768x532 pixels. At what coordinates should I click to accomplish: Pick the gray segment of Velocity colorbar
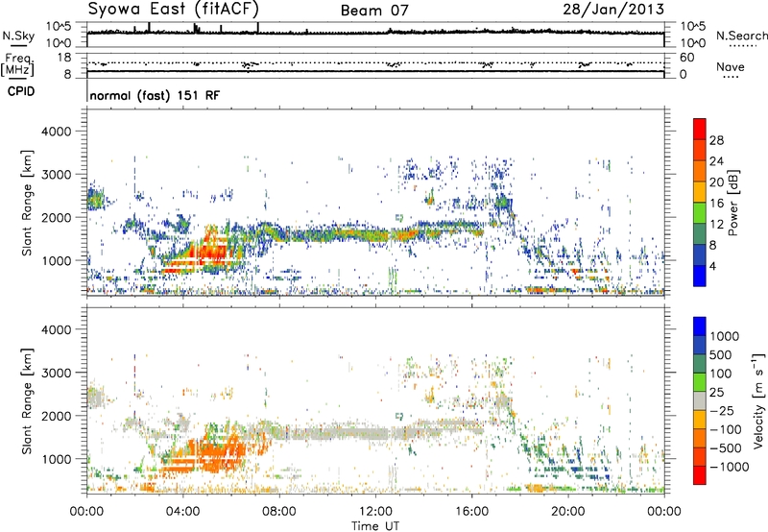pyautogui.click(x=700, y=400)
